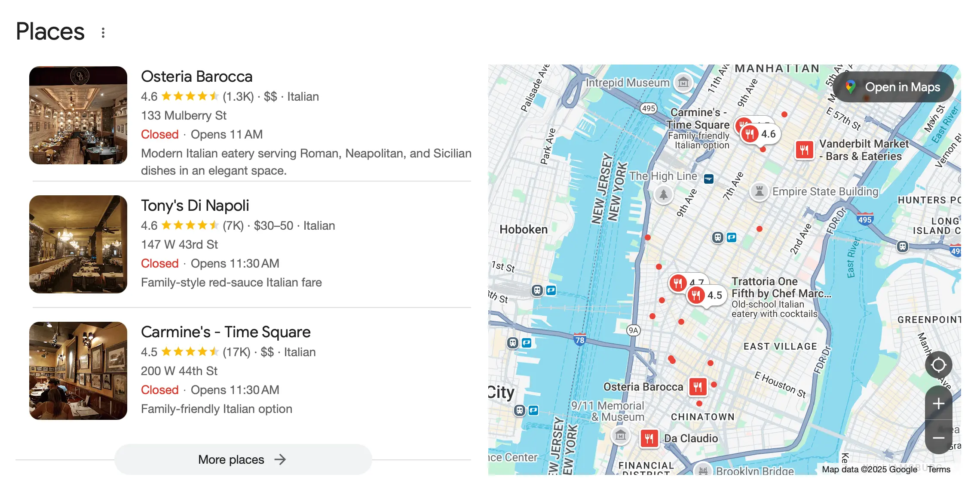Select the Osteria Barocca restaurant map pin

(698, 387)
